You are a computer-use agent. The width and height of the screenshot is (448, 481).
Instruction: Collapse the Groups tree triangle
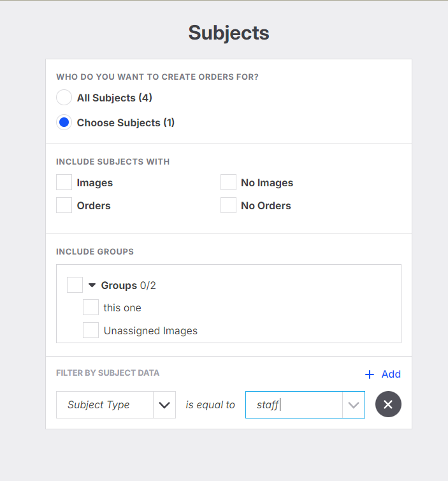click(92, 285)
